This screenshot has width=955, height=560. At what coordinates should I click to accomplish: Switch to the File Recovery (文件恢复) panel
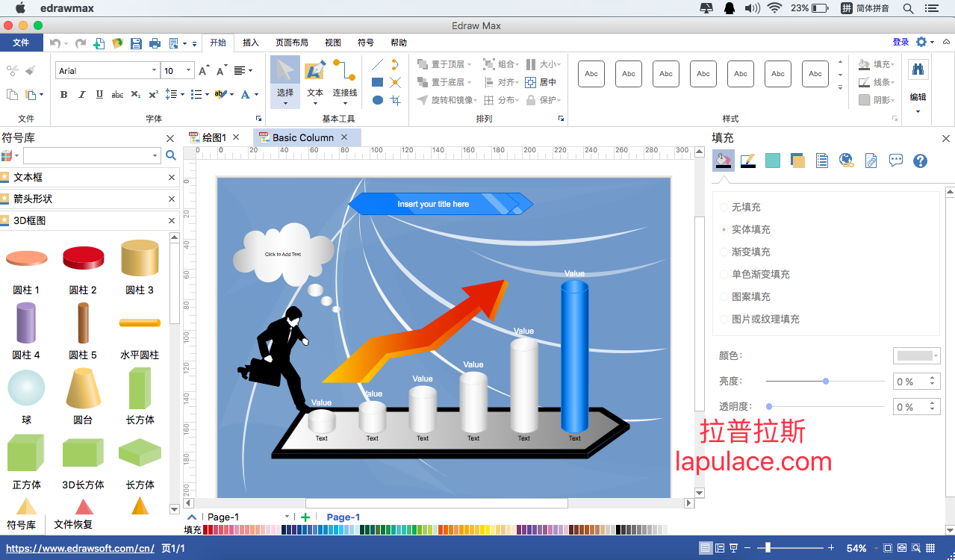73,525
